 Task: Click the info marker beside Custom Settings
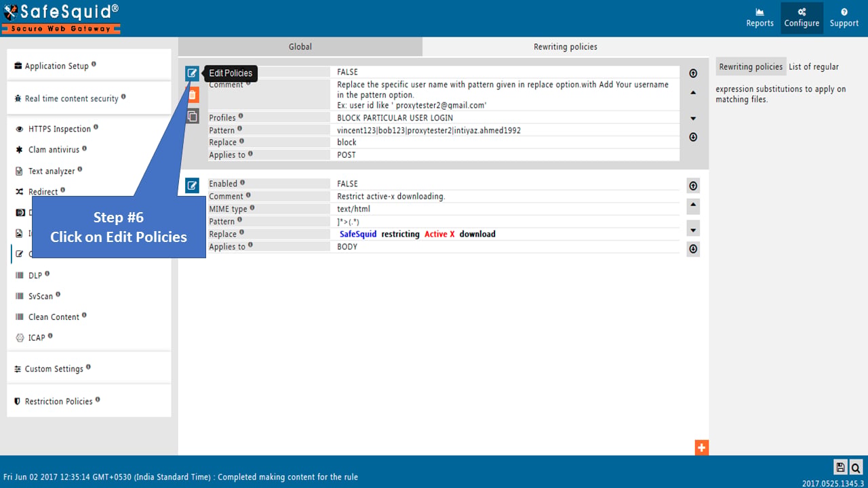(88, 367)
